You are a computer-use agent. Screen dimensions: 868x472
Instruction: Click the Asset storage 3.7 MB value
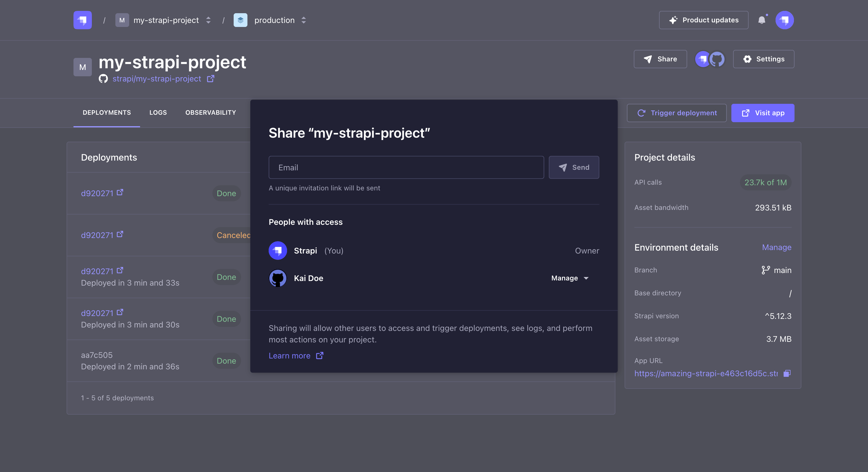(x=779, y=339)
